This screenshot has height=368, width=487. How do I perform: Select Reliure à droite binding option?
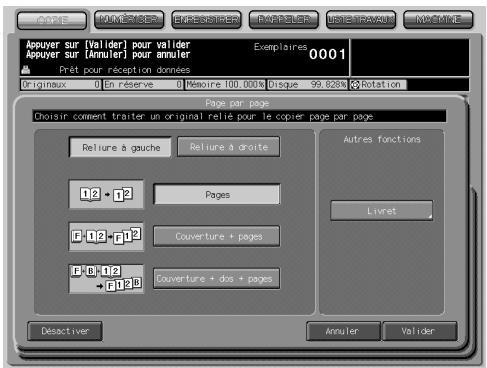point(229,147)
